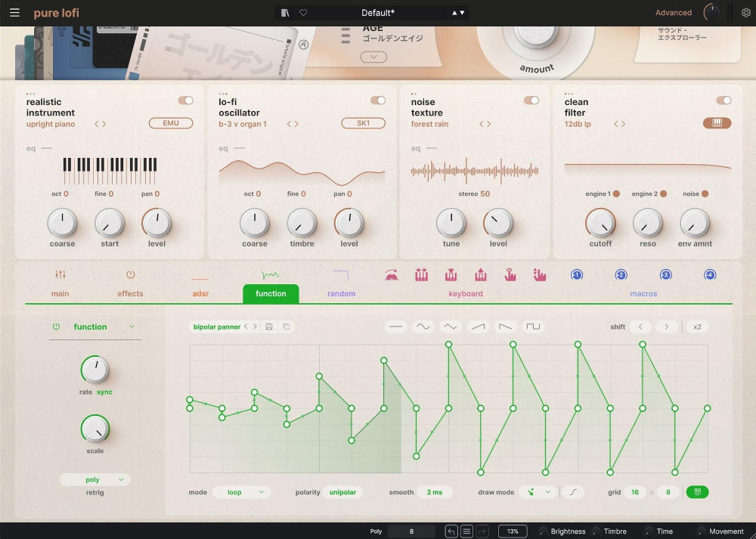This screenshot has height=539, width=756.
Task: Toggle the grid magnet snap button
Action: point(697,492)
